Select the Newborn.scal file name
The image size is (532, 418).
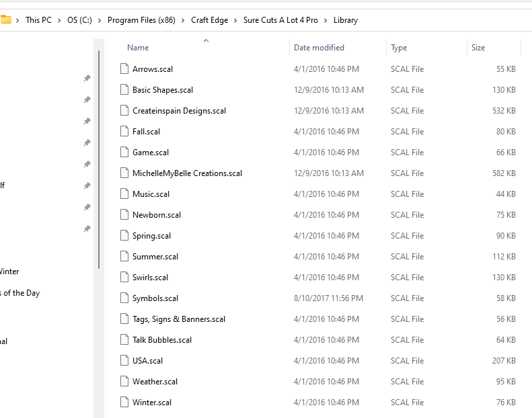[x=157, y=215]
